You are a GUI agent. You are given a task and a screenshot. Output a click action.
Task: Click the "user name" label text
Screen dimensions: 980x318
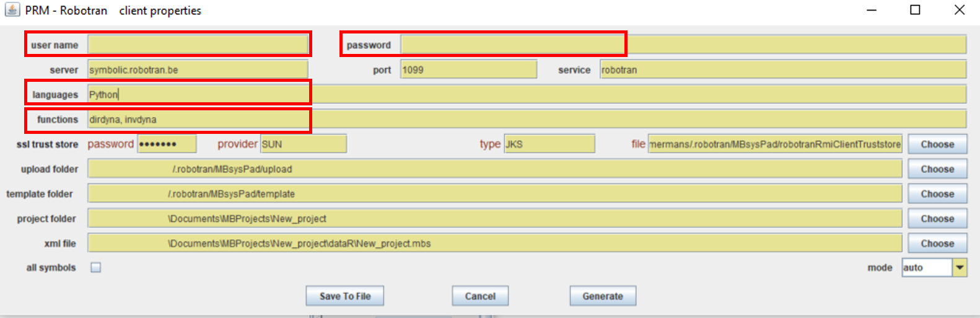[x=55, y=45]
